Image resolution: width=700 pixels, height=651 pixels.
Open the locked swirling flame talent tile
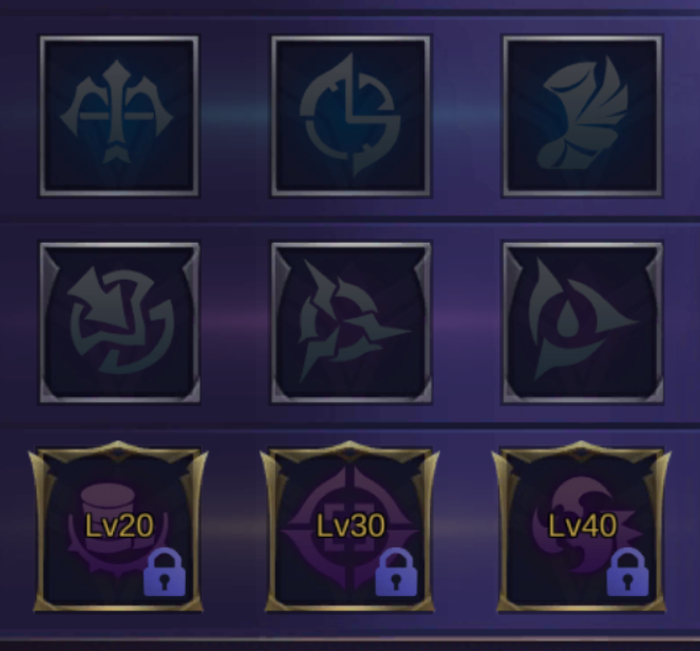pos(582,526)
